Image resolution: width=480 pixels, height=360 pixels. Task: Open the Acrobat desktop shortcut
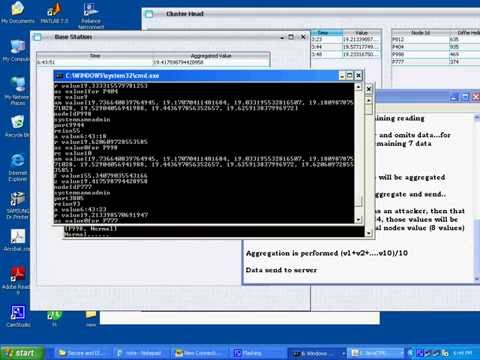coord(17,240)
